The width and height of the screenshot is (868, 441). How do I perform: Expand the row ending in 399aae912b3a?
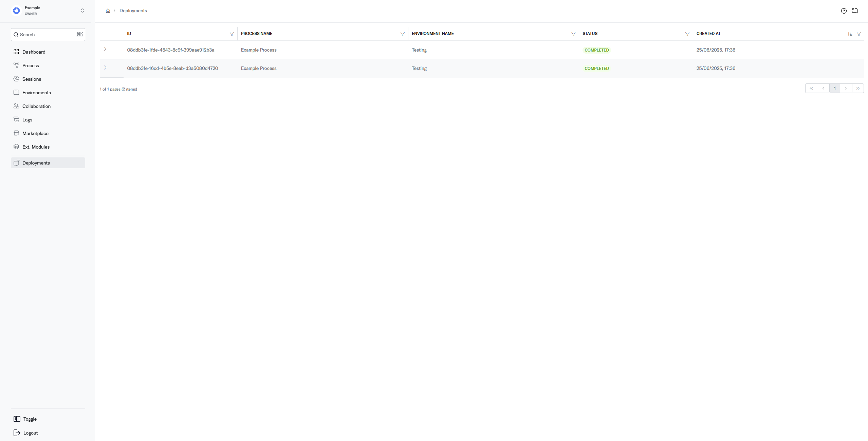(x=105, y=49)
